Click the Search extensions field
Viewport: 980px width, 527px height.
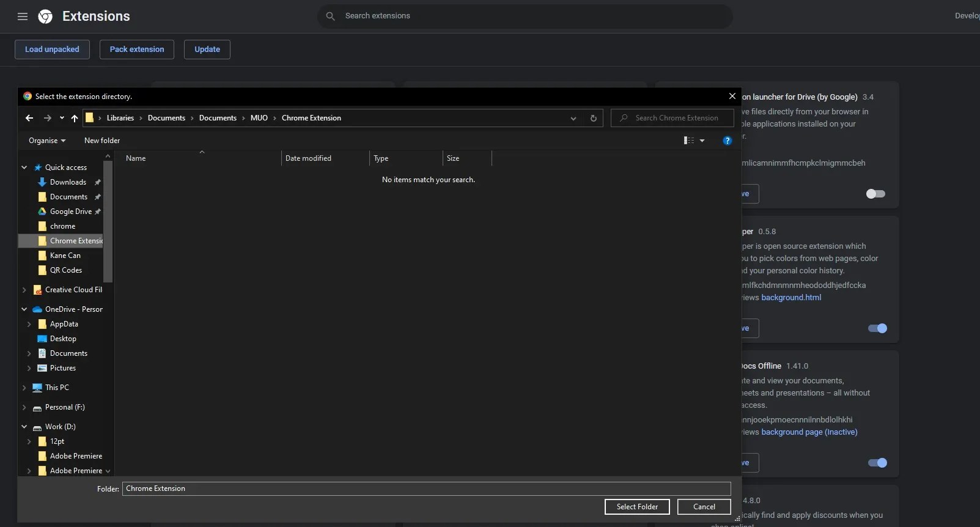pyautogui.click(x=525, y=16)
